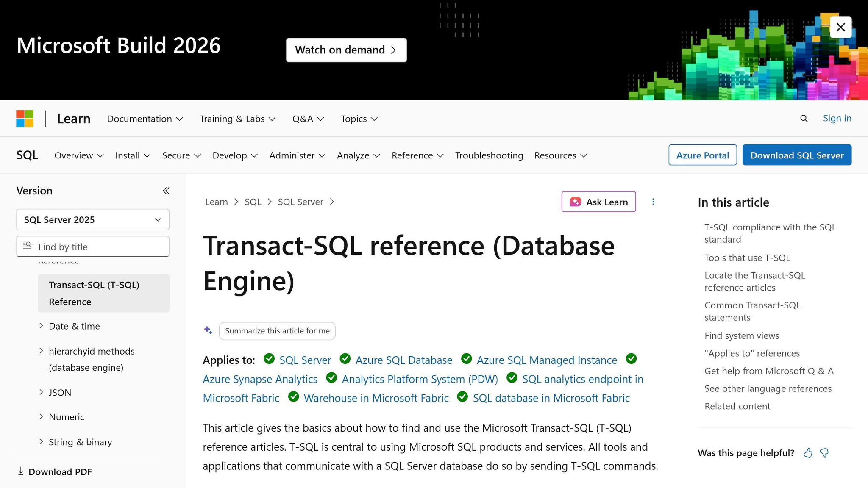Viewport: 868px width, 488px height.
Task: Open the Training & Labs dropdown
Action: point(237,119)
